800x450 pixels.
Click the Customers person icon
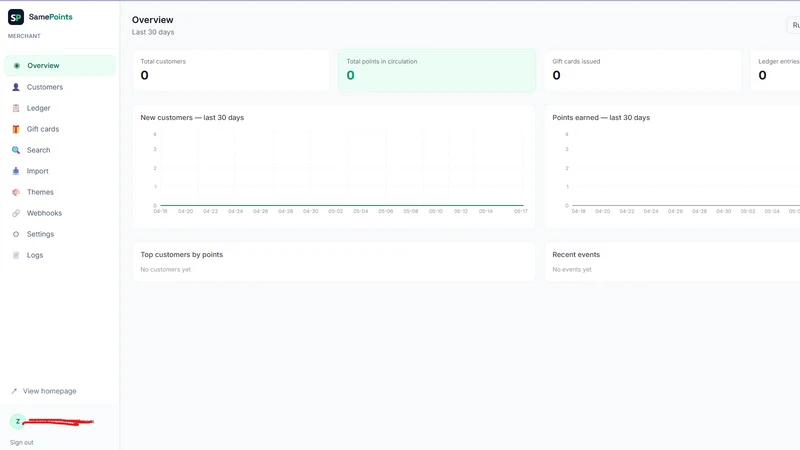pos(16,87)
